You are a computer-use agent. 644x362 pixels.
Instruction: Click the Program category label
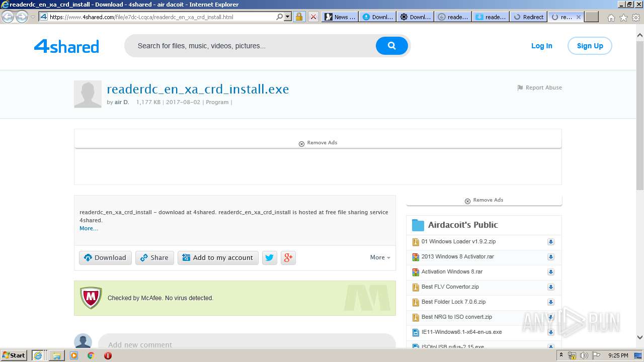(217, 102)
